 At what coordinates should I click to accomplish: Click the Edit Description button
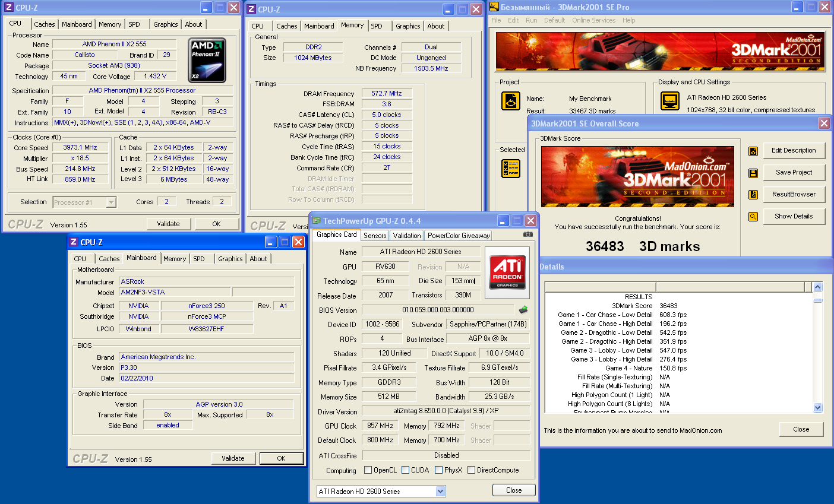[794, 151]
